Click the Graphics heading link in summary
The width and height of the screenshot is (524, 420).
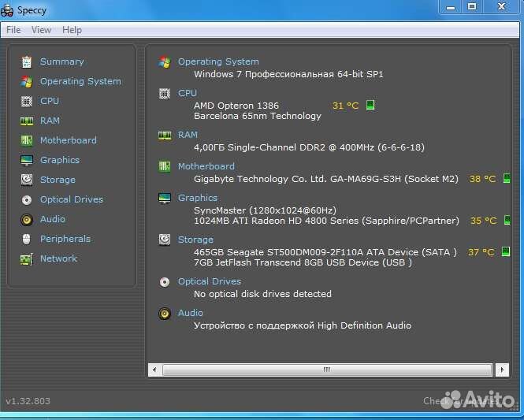198,198
